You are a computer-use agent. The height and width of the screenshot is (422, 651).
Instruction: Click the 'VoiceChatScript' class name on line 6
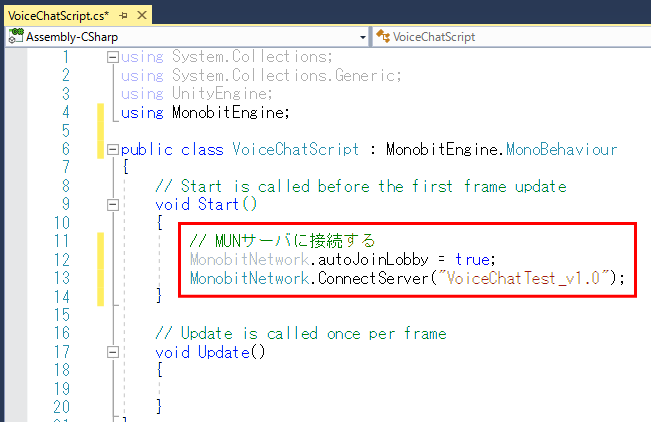pos(296,150)
